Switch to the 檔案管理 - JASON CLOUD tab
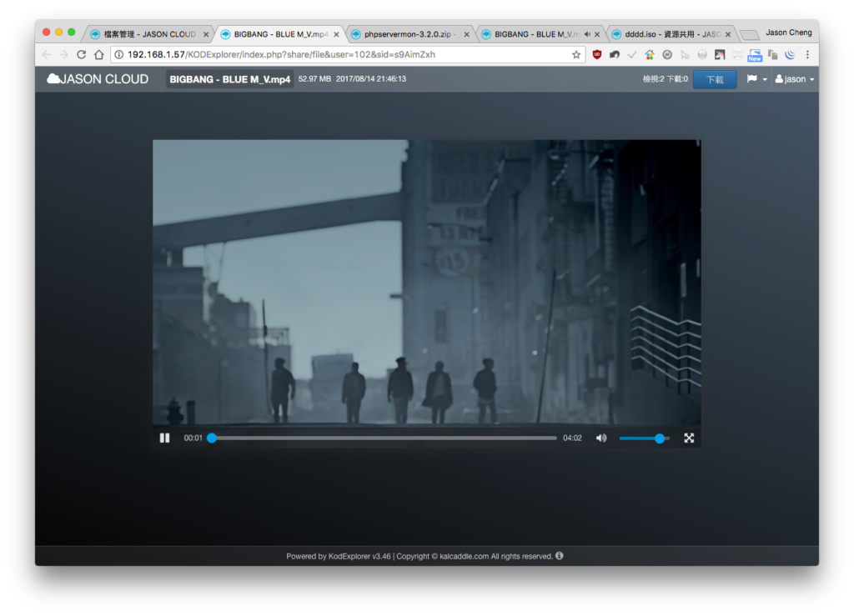854x616 pixels. (x=148, y=34)
